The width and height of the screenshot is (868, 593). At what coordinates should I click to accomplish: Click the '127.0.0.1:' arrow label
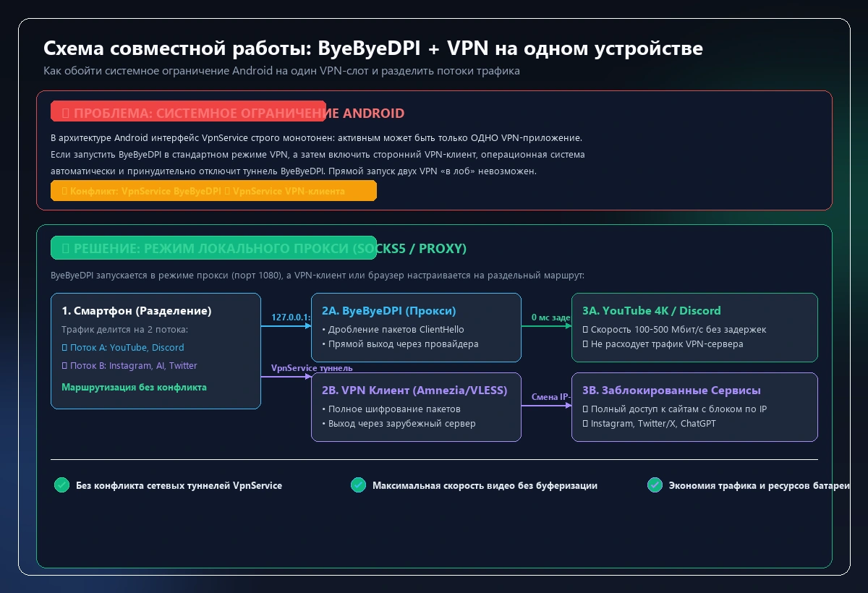(291, 317)
